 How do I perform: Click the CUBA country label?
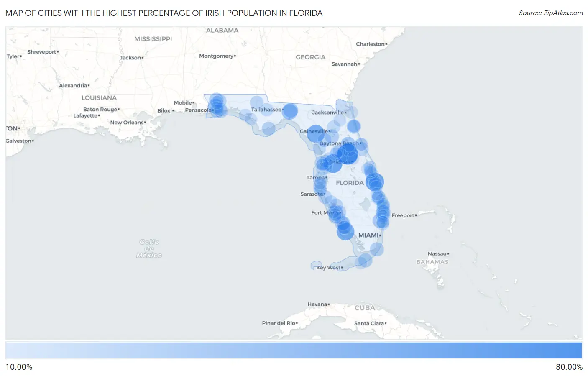click(365, 308)
